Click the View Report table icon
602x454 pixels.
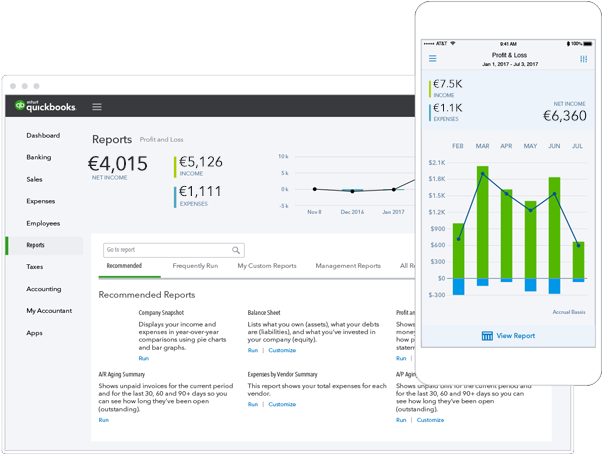487,336
